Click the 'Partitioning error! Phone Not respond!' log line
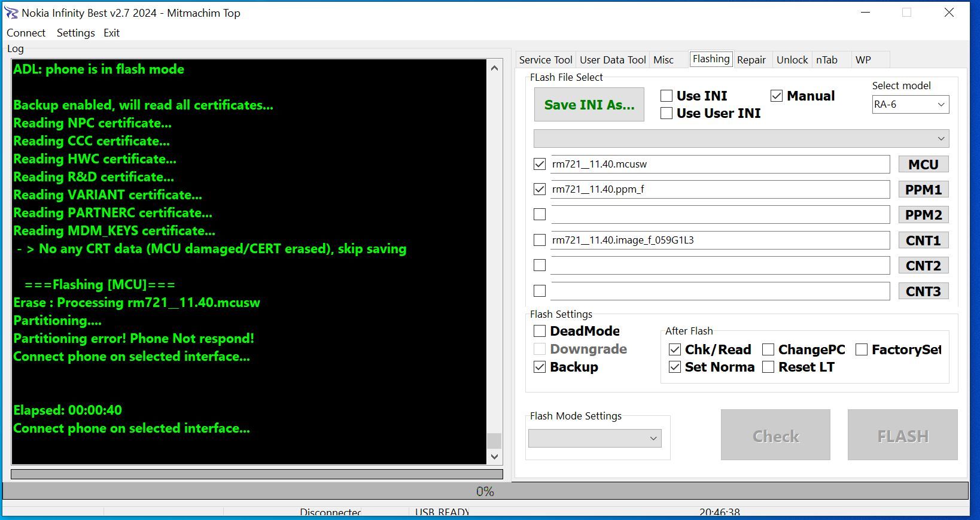 click(x=133, y=339)
